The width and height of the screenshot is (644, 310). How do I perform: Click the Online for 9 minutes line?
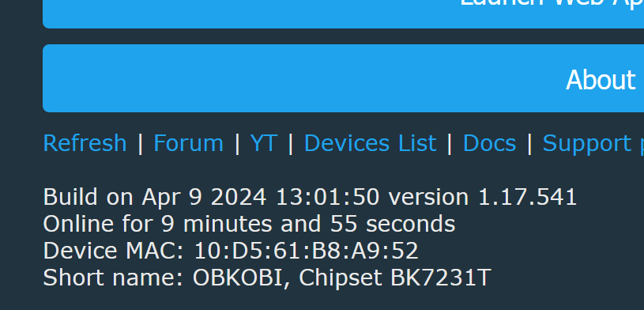[250, 224]
